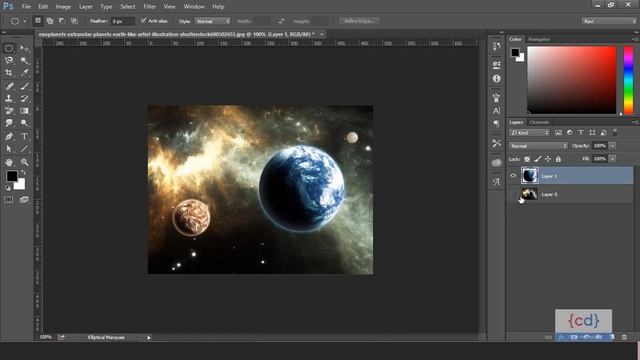Click Add to selection mode button
The height and width of the screenshot is (360, 640).
pos(50,21)
